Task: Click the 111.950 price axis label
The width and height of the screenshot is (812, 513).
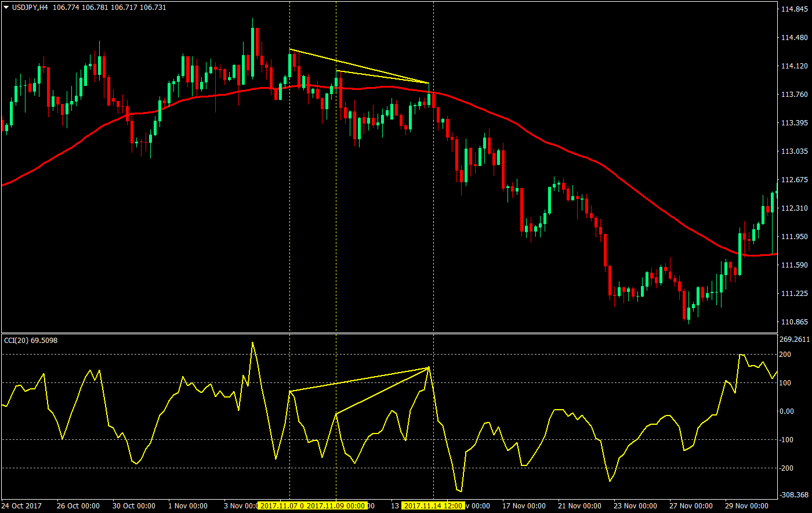Action: 795,237
